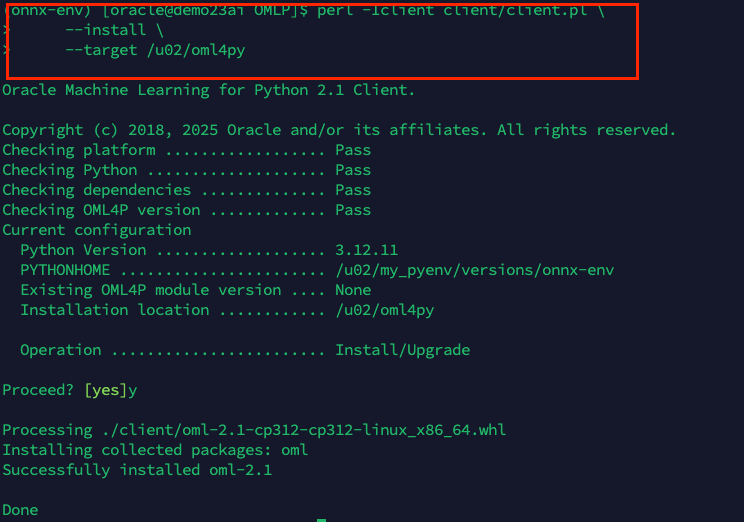Click the Checking Python line
The image size is (744, 522).
coord(186,170)
